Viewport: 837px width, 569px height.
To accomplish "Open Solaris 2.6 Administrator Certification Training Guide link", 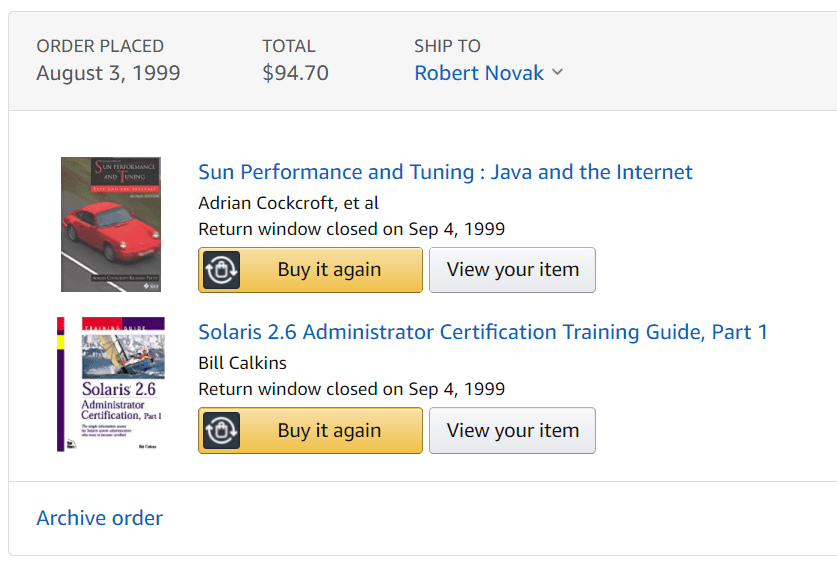I will click(482, 332).
